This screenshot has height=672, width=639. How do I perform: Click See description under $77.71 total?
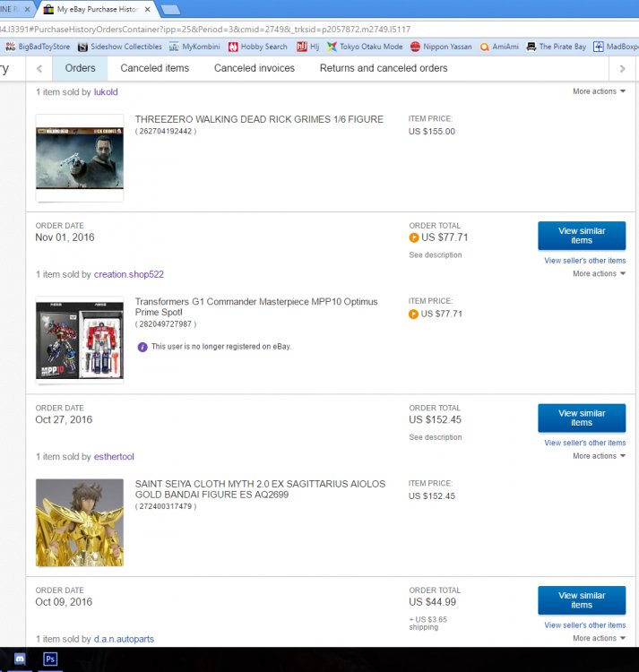[x=436, y=255]
